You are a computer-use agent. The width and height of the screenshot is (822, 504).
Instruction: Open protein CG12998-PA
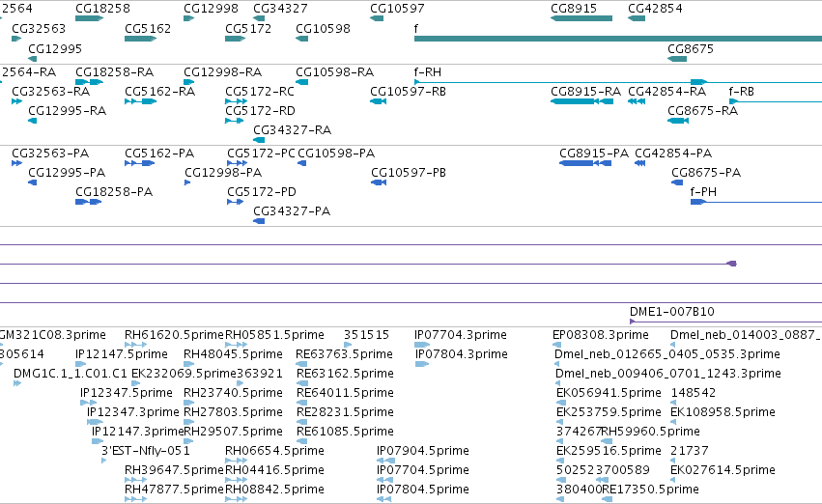223,173
